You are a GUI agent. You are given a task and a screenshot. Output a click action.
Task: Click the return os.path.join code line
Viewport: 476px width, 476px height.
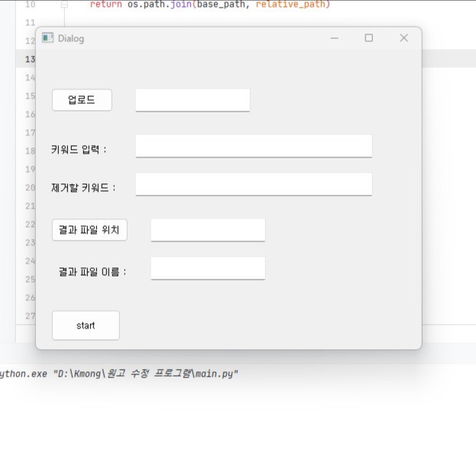(210, 5)
